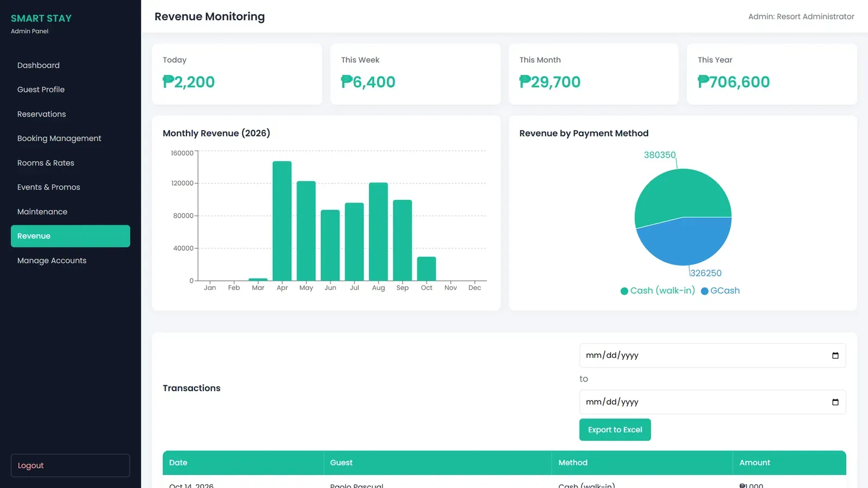868x488 pixels.
Task: Open the Maintenance page
Action: [x=71, y=212]
